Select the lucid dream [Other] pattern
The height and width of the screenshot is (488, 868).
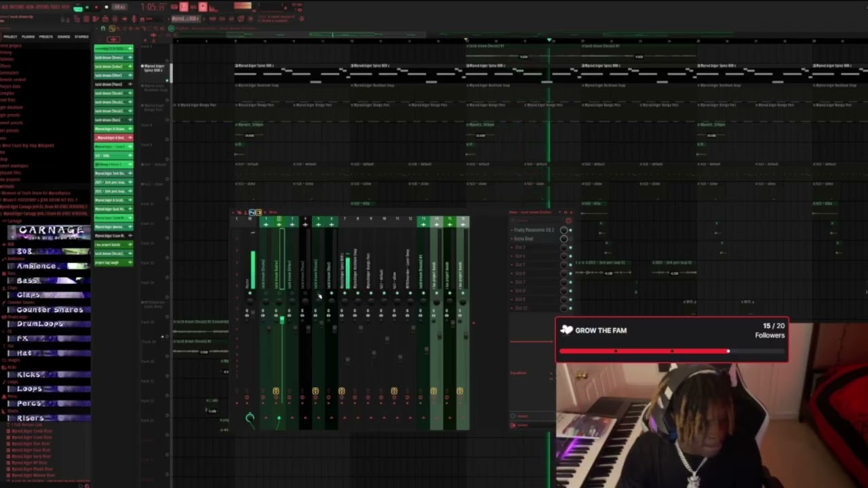[x=114, y=75]
